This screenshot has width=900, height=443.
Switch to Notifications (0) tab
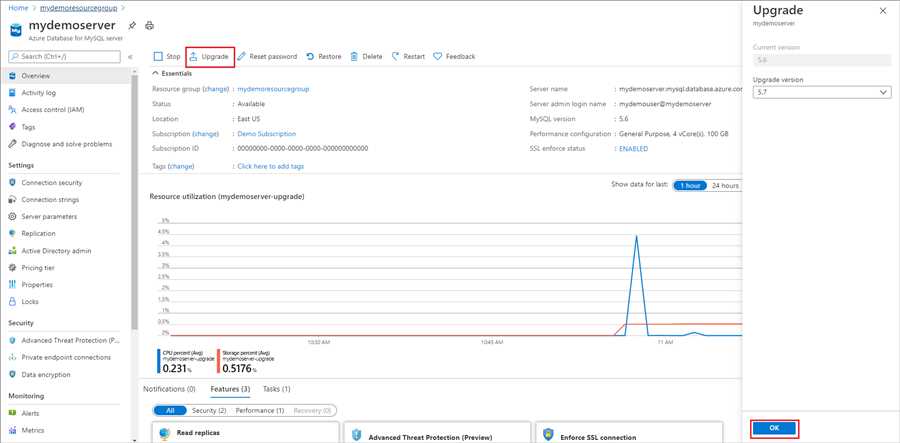169,389
